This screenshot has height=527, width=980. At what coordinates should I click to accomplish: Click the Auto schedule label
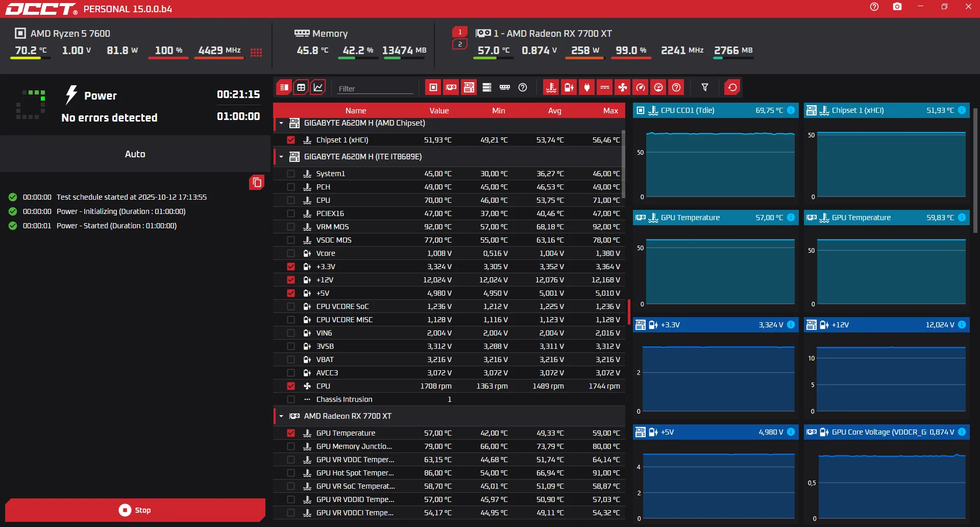click(x=135, y=154)
